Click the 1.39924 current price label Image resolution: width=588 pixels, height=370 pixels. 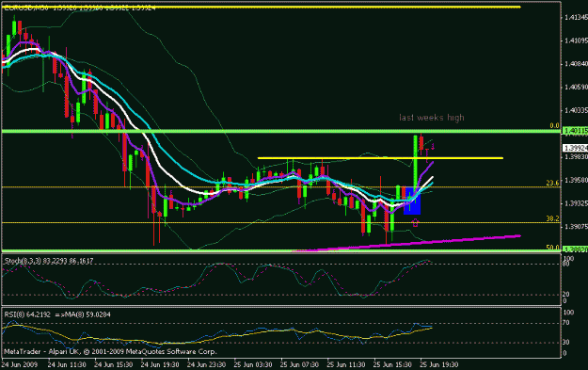pyautogui.click(x=575, y=148)
